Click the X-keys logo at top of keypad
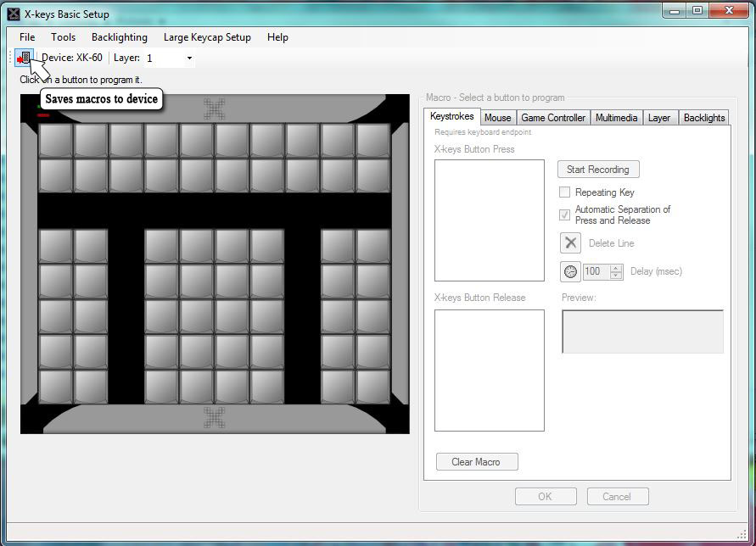756x546 pixels. tap(215, 109)
